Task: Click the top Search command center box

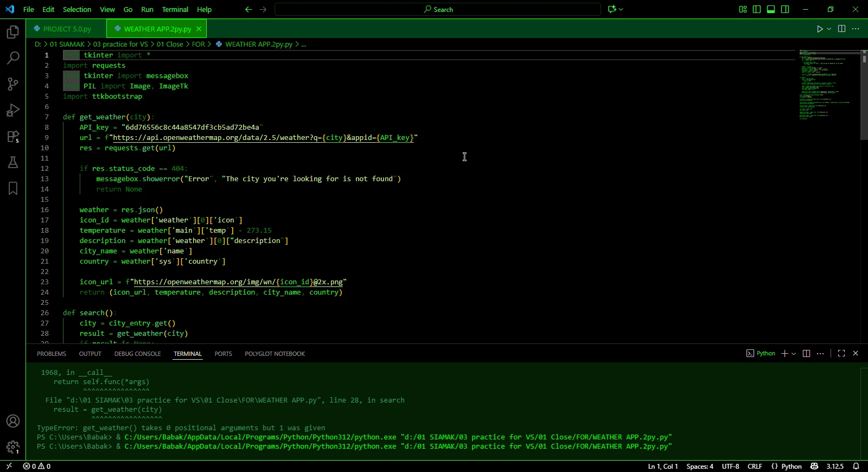Action: coord(438,9)
